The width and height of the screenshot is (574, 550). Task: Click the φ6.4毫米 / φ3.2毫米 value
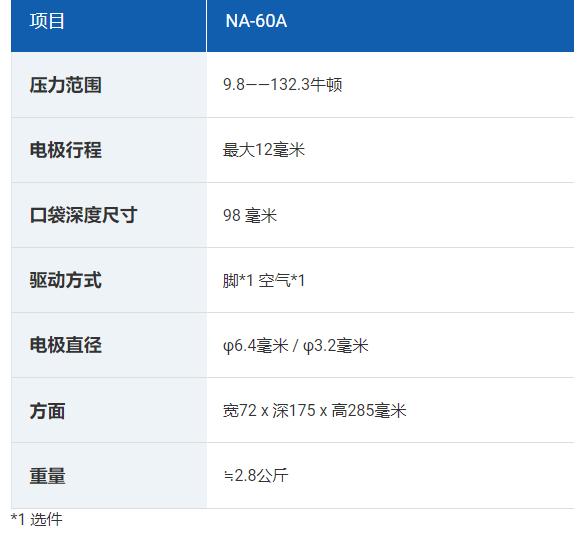[x=296, y=346]
